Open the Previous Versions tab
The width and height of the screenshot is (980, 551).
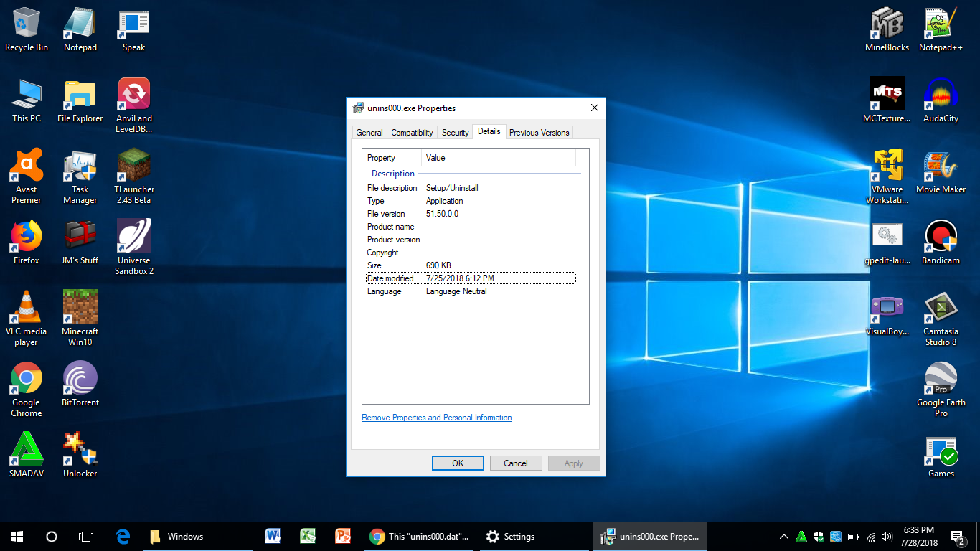tap(539, 133)
